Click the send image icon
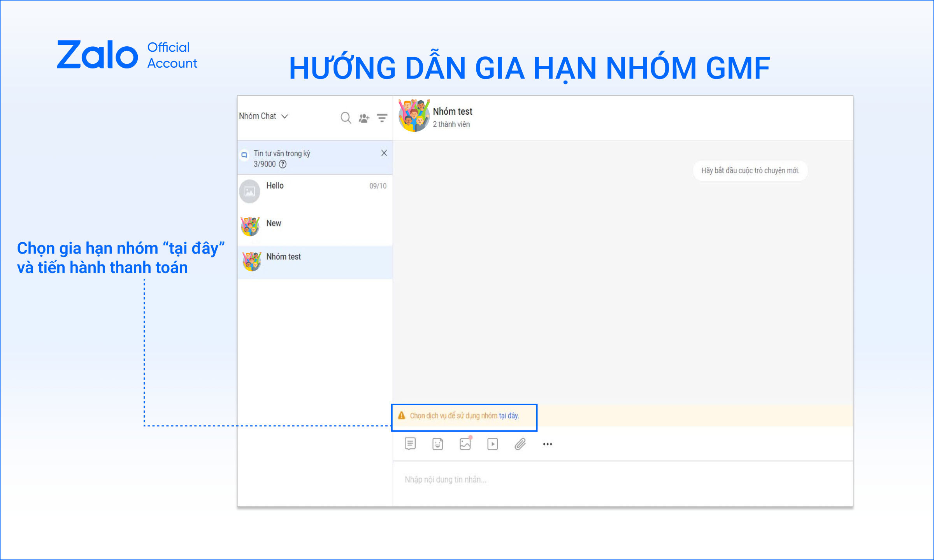This screenshot has width=934, height=560. [465, 443]
